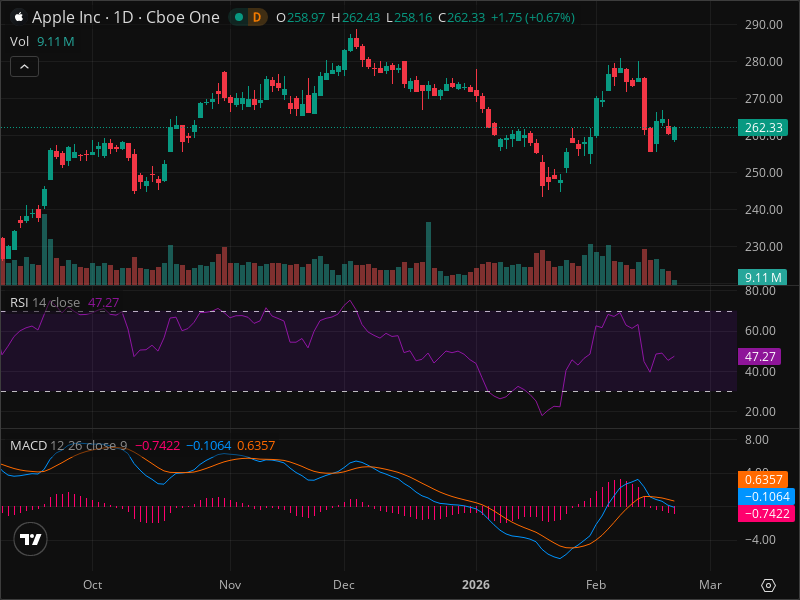Click the 270.00 price scale label
The height and width of the screenshot is (600, 800).
763,98
